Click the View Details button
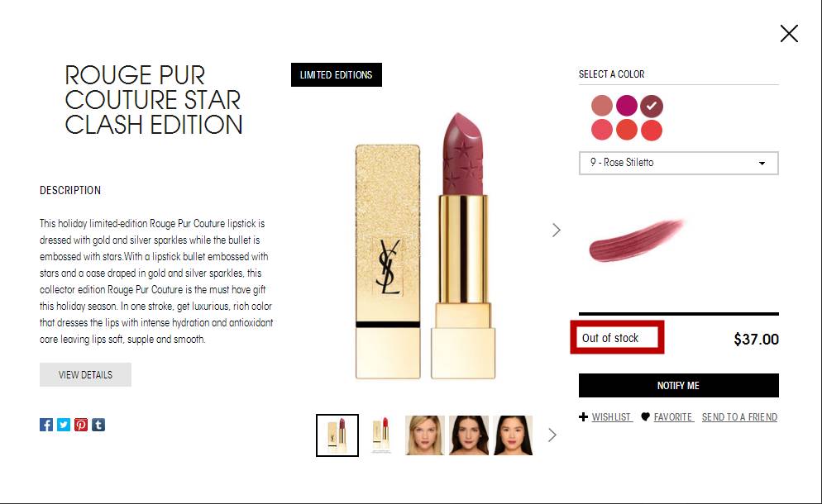This screenshot has width=822, height=504. point(85,374)
